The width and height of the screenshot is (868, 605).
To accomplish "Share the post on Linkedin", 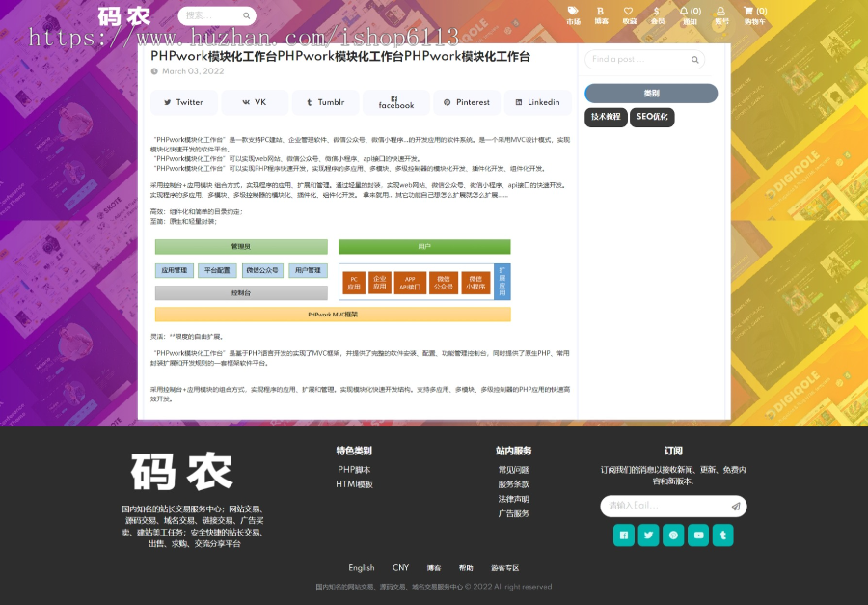I will (537, 102).
